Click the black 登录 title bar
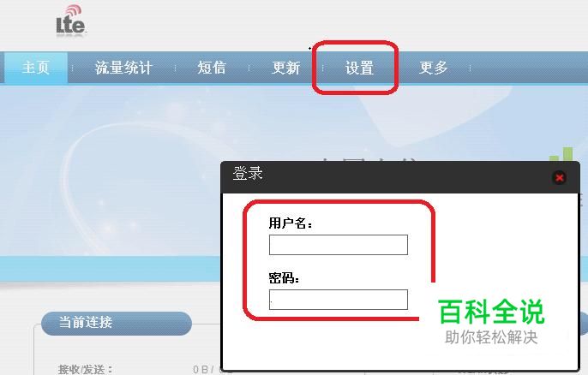Image resolution: width=588 pixels, height=375 pixels. pos(400,177)
